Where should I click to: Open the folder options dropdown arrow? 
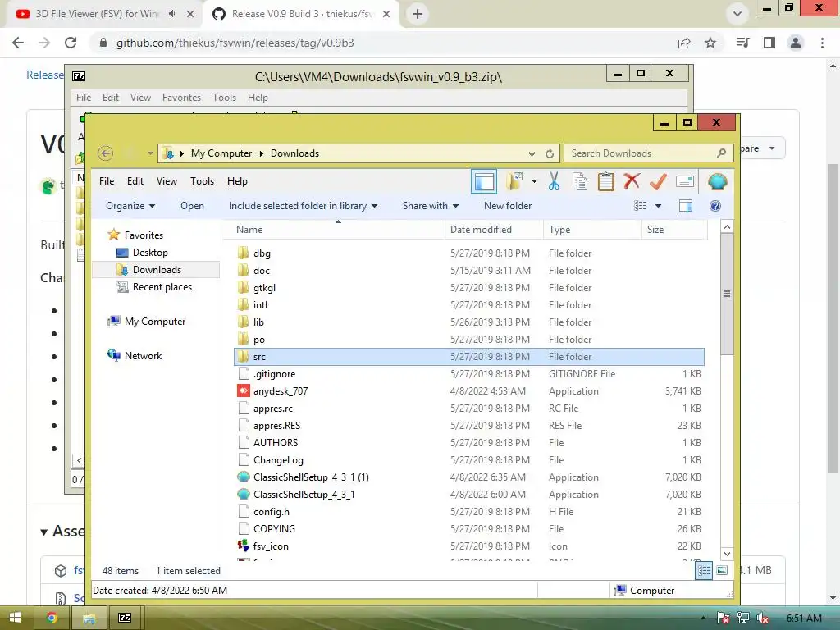[534, 181]
